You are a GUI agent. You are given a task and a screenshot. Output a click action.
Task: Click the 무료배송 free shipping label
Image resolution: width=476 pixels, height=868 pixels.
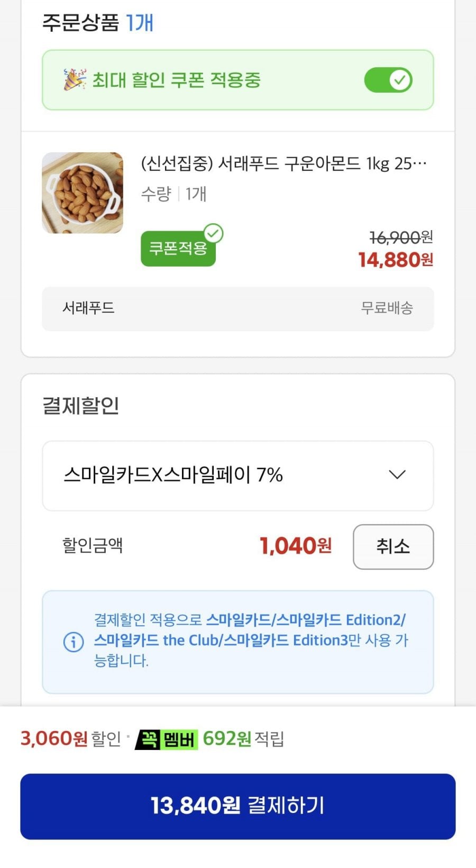(387, 308)
